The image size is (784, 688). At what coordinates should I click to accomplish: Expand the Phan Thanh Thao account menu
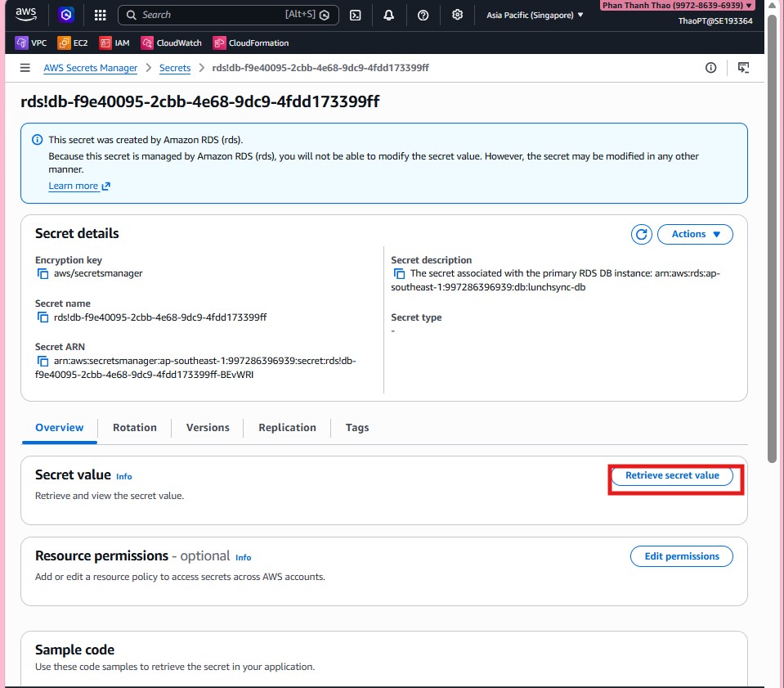click(678, 5)
